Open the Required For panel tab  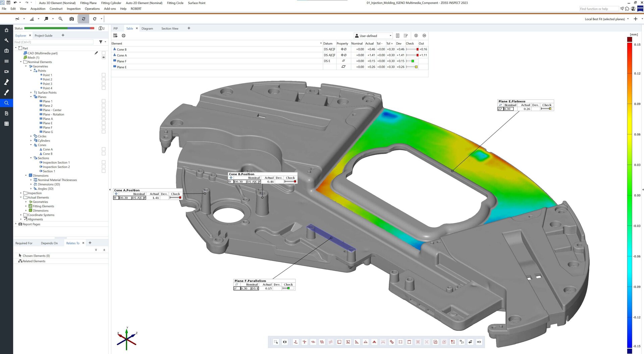24,243
